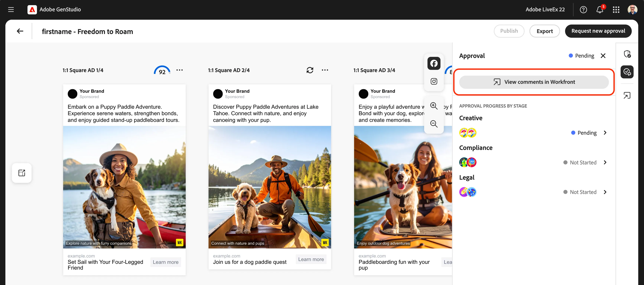Click the 92 brand score gauge
Image resolution: width=644 pixels, height=285 pixels.
(162, 70)
